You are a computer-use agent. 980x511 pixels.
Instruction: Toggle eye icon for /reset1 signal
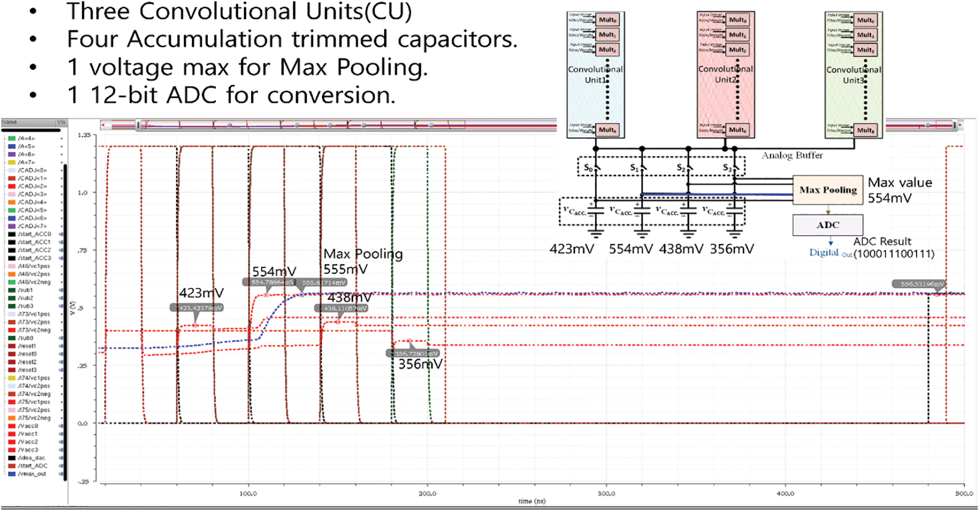pyautogui.click(x=61, y=346)
